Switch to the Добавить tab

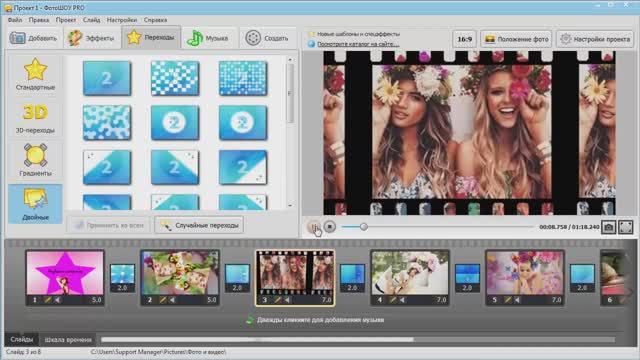[33, 38]
